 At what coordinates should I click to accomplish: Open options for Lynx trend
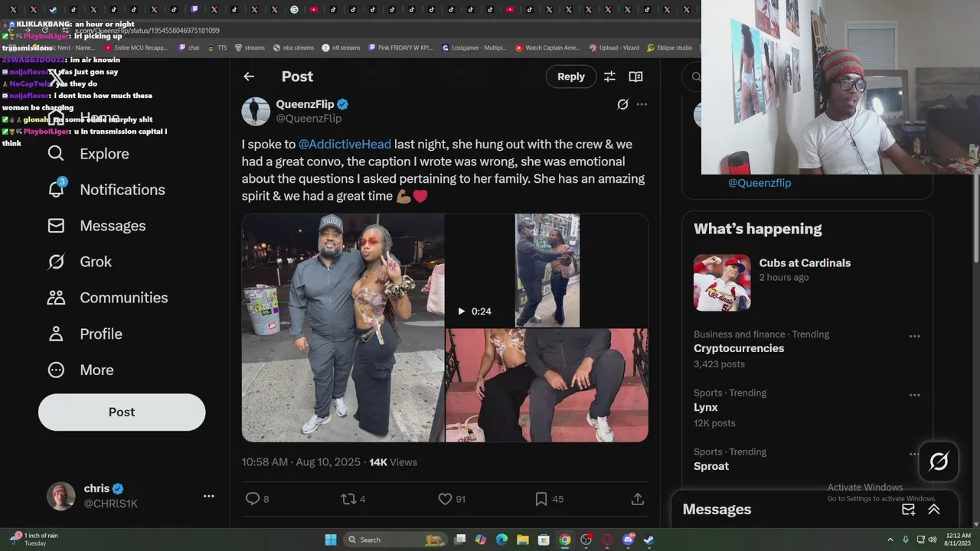click(x=914, y=395)
